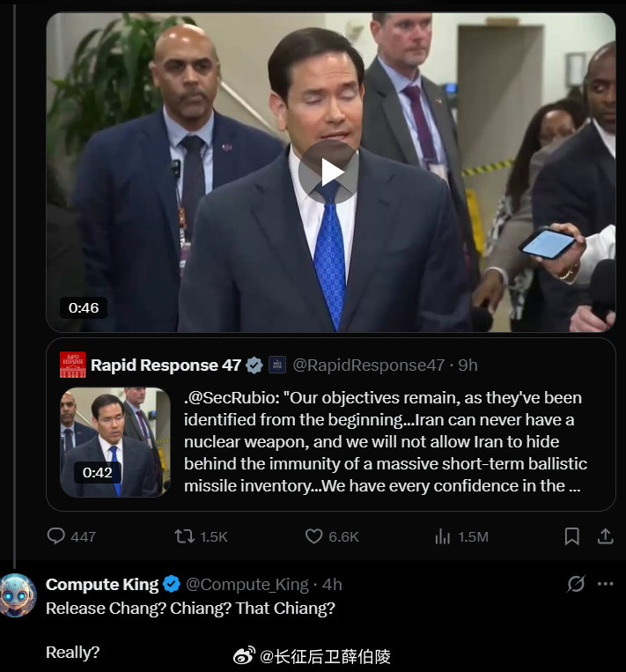Click the @Compute_King handle
The height and width of the screenshot is (672, 626).
247,584
